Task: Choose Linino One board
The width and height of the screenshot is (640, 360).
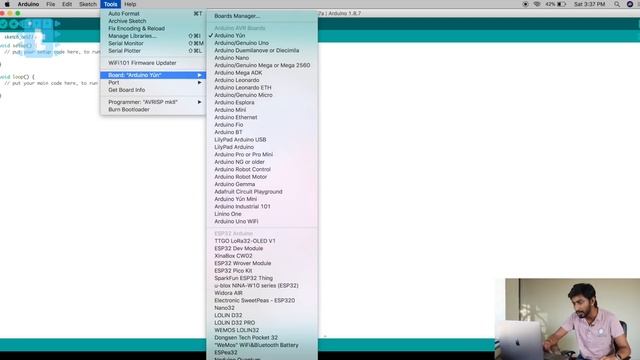Action: tap(262, 214)
